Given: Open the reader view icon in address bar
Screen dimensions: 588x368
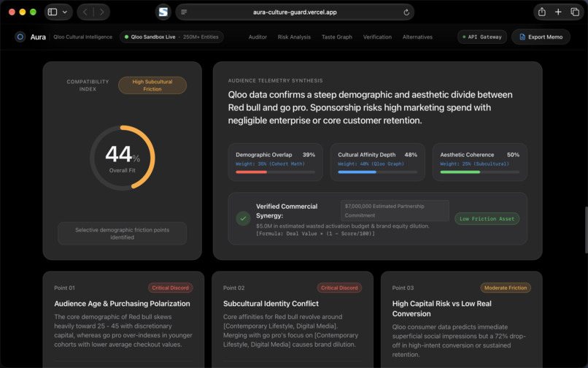Looking at the screenshot, I should 184,12.
